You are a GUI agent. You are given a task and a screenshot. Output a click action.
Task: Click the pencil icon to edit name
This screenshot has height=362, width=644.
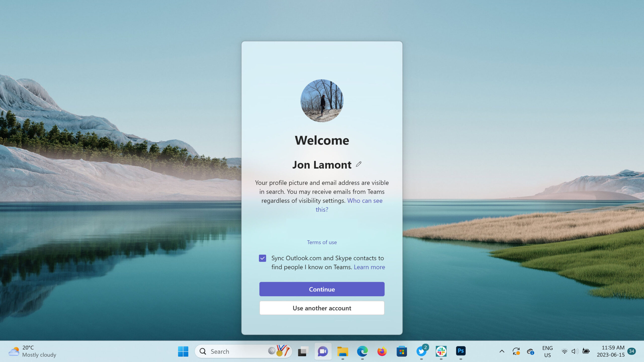(x=358, y=164)
